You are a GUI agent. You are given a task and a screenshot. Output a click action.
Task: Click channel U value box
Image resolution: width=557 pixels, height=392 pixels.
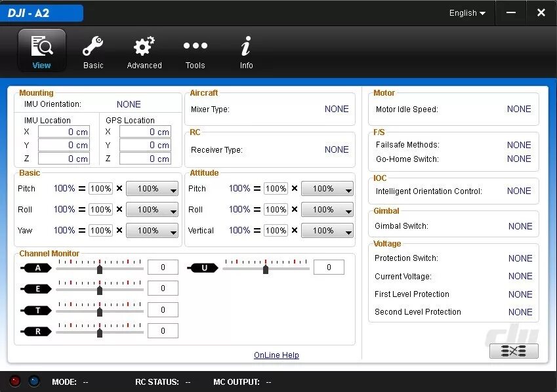(329, 267)
